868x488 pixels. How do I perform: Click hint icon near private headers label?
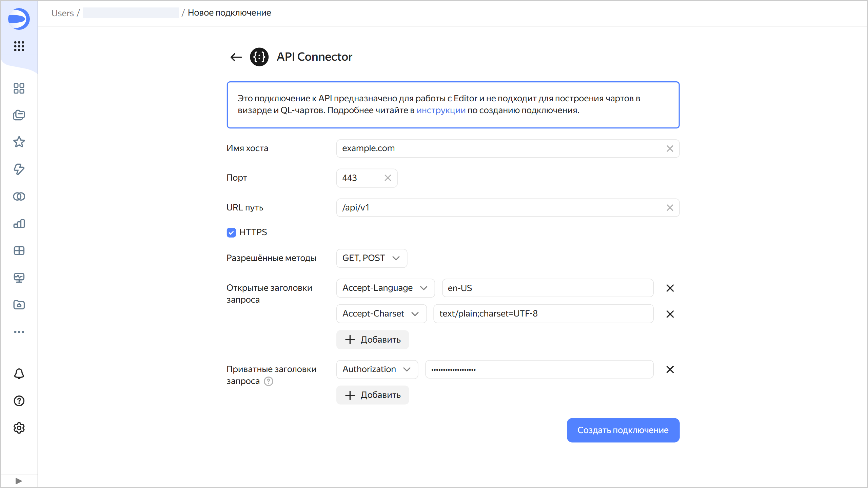pyautogui.click(x=269, y=381)
